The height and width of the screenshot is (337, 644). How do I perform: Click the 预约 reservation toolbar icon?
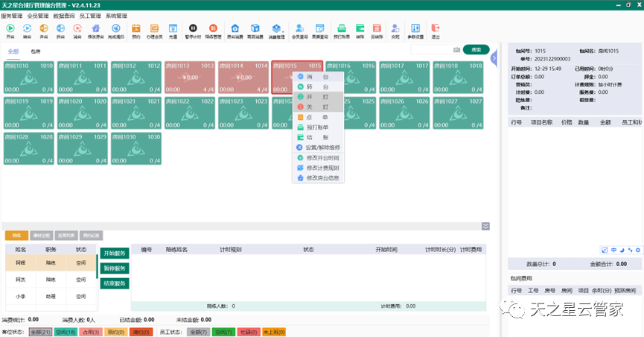[x=136, y=31]
